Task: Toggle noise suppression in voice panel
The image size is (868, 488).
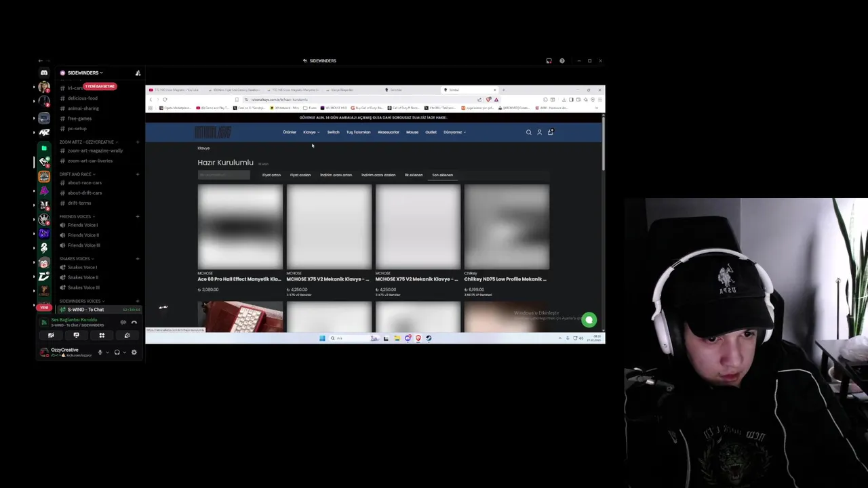Action: (x=123, y=323)
